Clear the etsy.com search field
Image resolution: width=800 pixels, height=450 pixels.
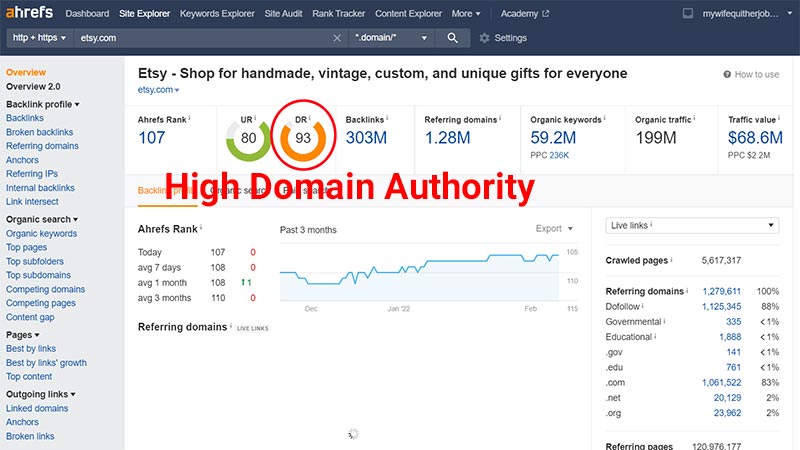337,38
